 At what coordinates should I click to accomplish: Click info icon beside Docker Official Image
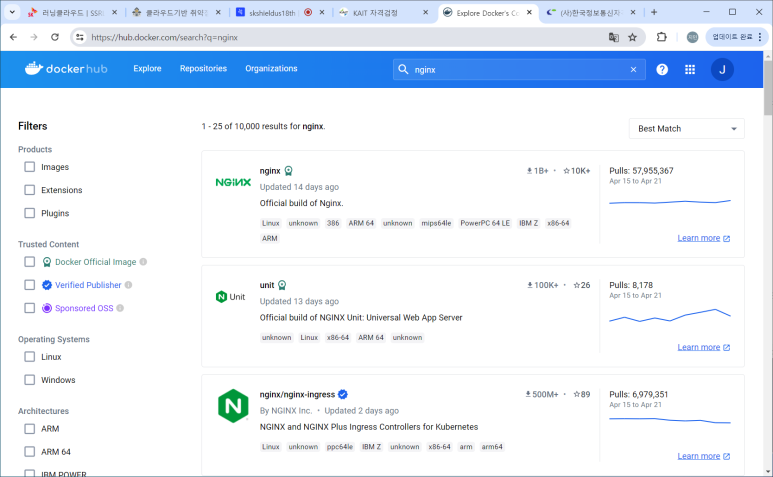click(x=143, y=262)
